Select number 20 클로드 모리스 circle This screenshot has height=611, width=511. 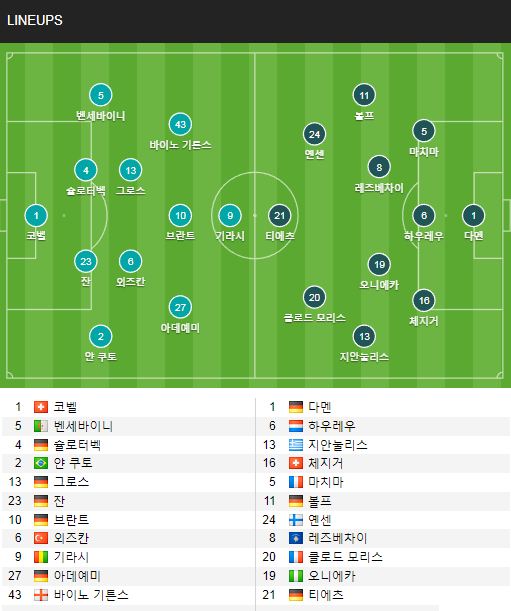tap(315, 298)
